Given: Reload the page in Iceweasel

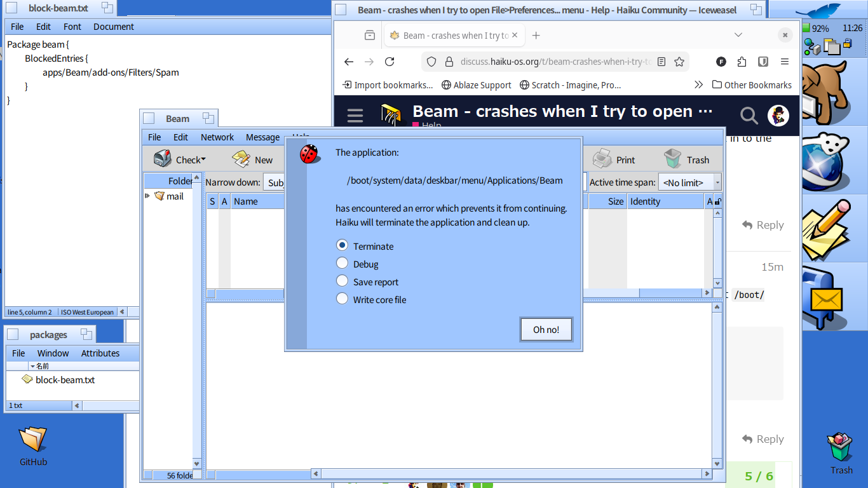Looking at the screenshot, I should (390, 62).
